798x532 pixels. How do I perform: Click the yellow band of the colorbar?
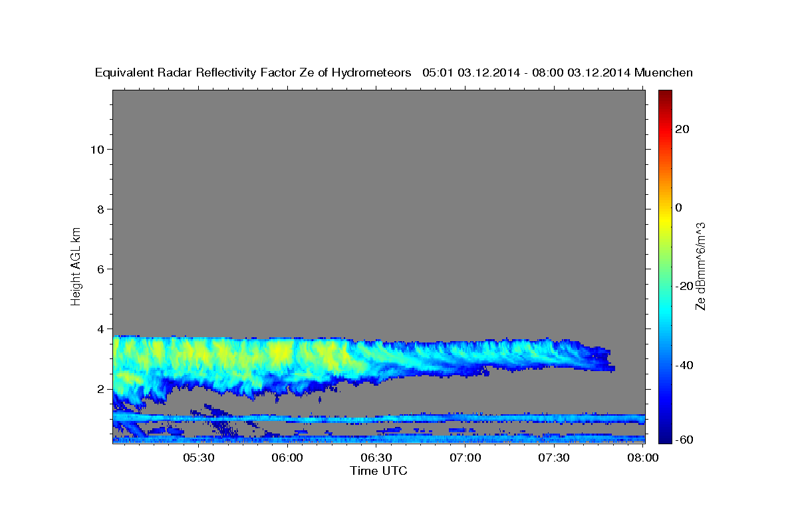(665, 219)
